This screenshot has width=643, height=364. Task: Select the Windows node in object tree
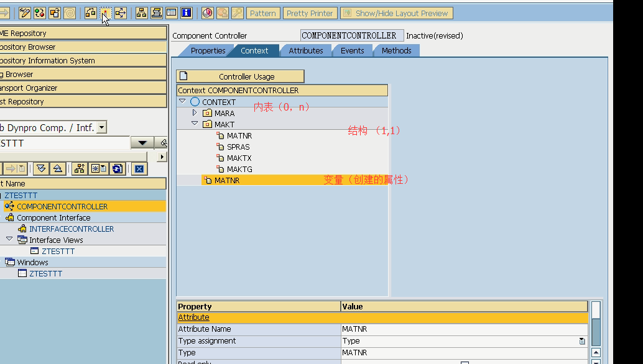coord(32,263)
